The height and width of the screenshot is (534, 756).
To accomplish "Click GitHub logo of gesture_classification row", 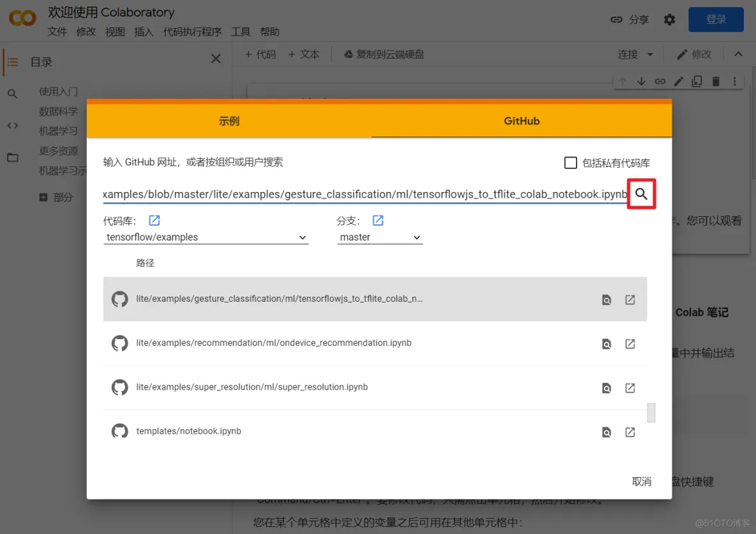I will point(119,299).
